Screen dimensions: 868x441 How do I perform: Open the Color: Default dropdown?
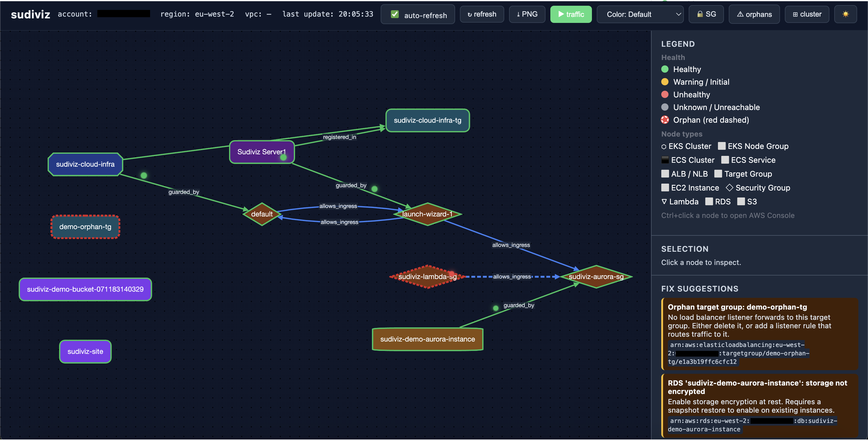point(640,14)
